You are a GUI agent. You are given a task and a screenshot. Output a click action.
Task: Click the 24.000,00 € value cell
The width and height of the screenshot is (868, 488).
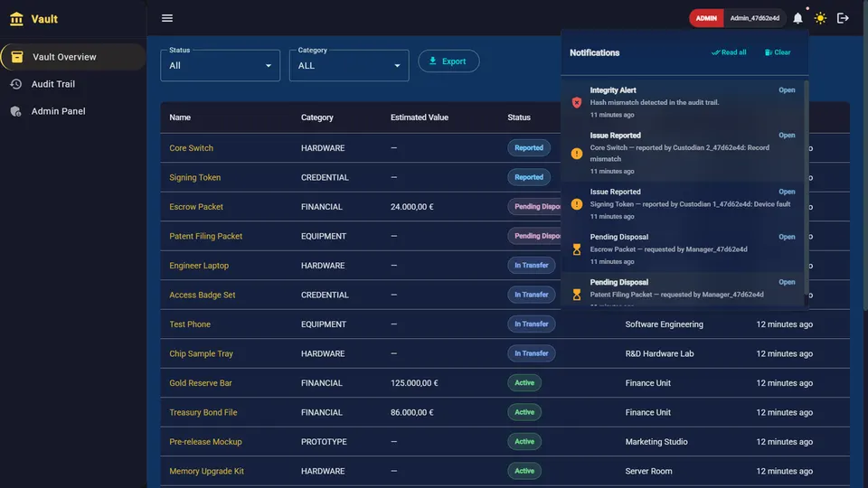click(412, 207)
